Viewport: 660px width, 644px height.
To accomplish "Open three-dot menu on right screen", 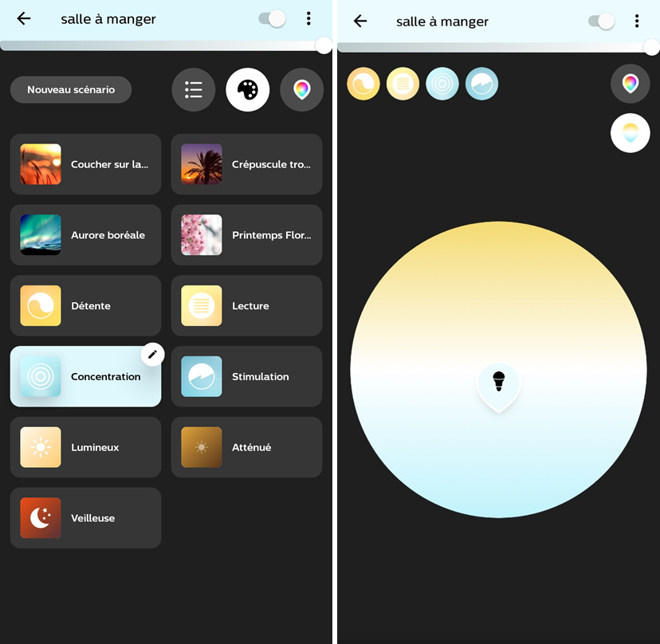I will coord(637,21).
